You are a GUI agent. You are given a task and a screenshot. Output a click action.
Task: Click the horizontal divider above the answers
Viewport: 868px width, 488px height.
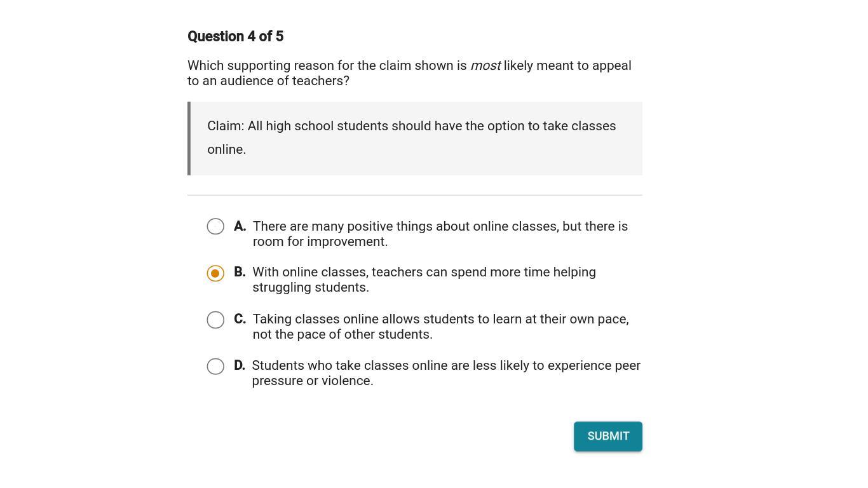[414, 195]
